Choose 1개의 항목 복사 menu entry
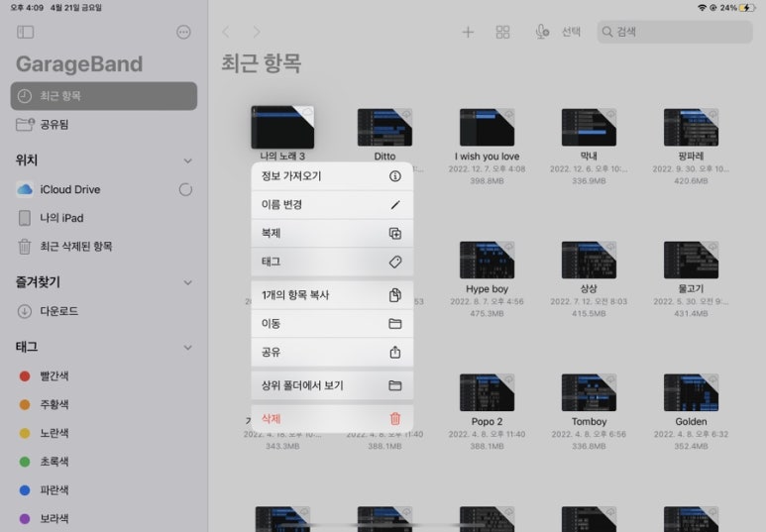This screenshot has width=766, height=532. (x=332, y=295)
